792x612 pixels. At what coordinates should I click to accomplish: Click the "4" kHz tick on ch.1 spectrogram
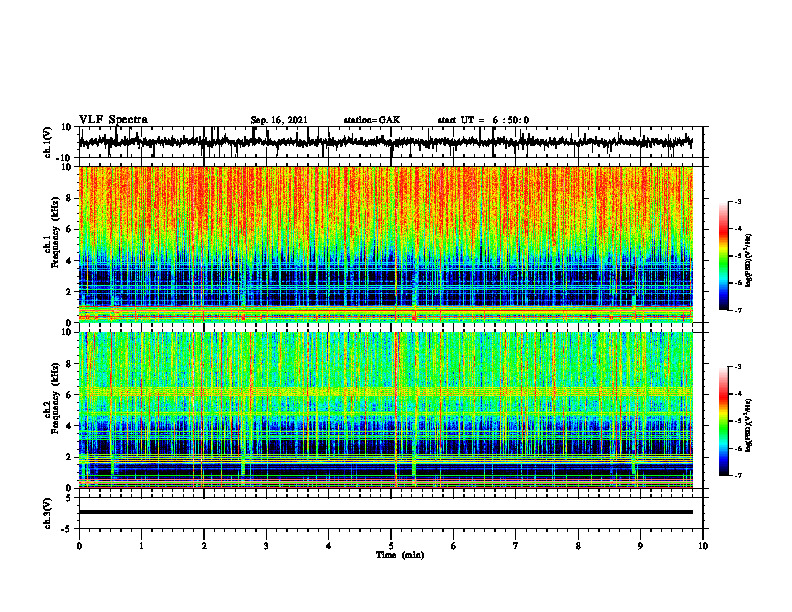tap(70, 261)
